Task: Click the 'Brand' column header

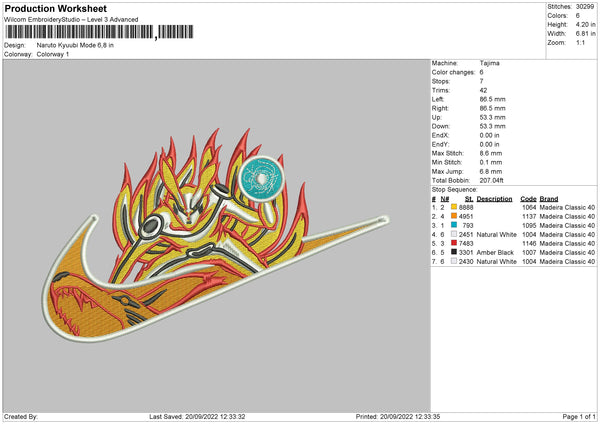Action: (x=549, y=199)
